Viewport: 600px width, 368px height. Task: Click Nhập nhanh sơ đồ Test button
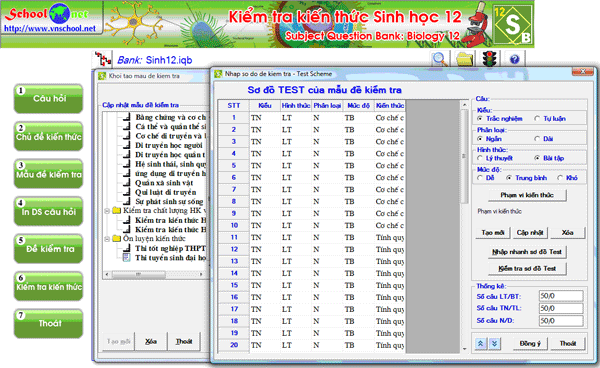[527, 252]
